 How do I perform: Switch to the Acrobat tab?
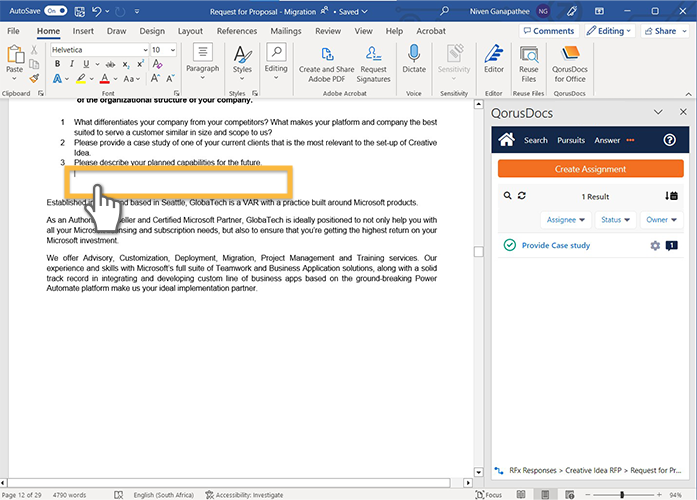point(431,31)
